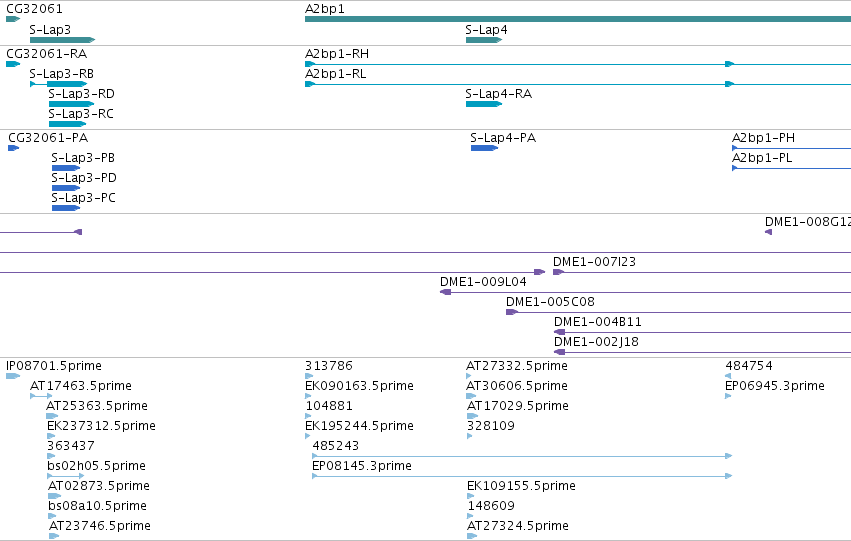The width and height of the screenshot is (851, 541).
Task: Select the S-Lap4-PA protein bar
Action: [485, 148]
